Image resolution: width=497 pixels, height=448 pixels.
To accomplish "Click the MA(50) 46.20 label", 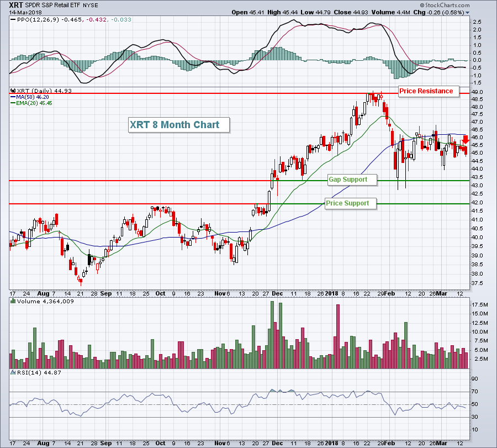I will click(33, 97).
